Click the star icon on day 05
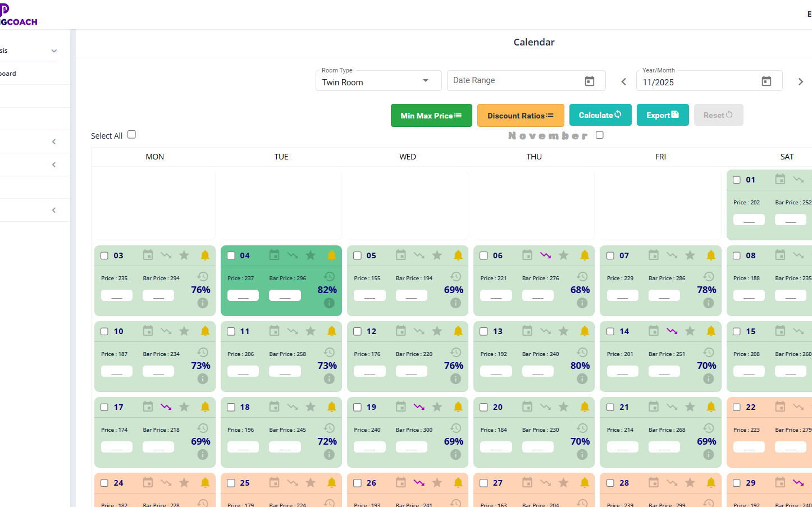The image size is (812, 507). (437, 255)
